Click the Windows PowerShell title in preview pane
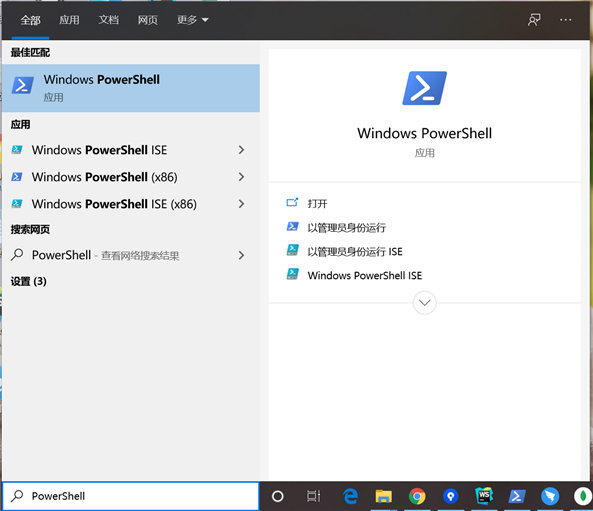593x511 pixels. point(424,133)
